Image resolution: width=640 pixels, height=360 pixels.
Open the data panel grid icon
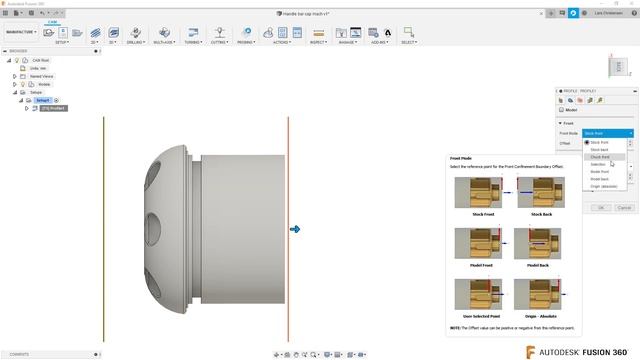pyautogui.click(x=5, y=13)
